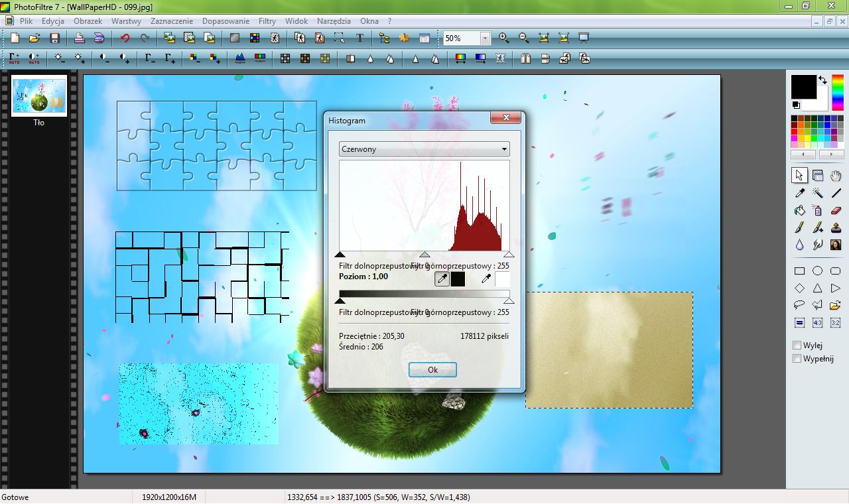Viewport: 849px width, 504px height.
Task: Select the Tło layer thumbnail
Action: pyautogui.click(x=39, y=96)
